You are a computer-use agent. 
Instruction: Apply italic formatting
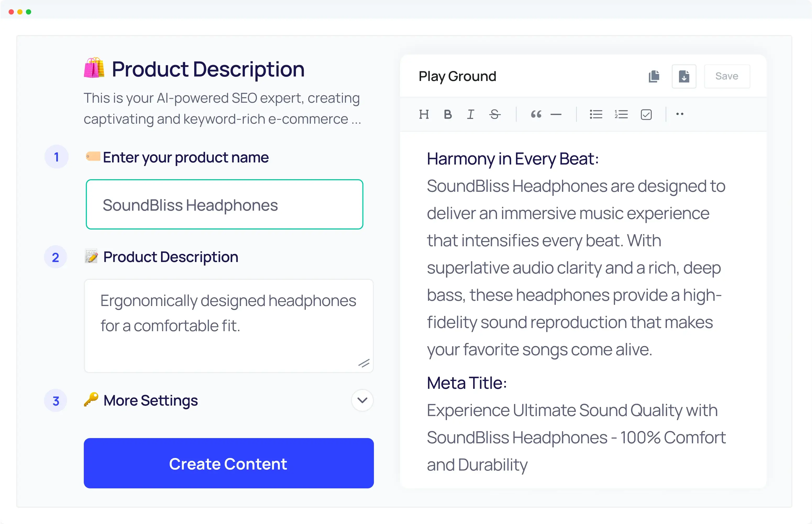pos(471,114)
